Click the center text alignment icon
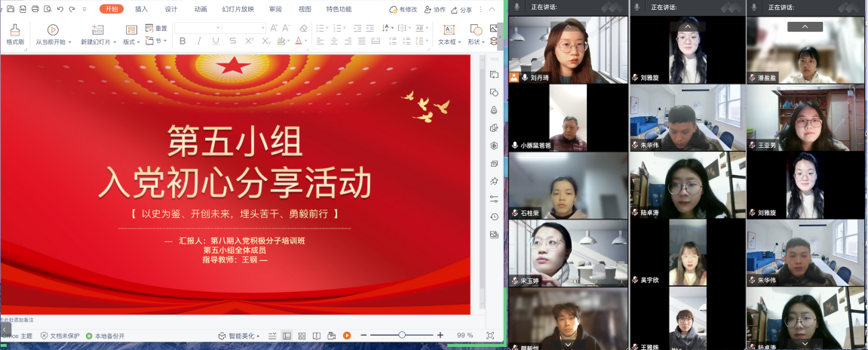Screen dimensions: 868x350 click(334, 41)
